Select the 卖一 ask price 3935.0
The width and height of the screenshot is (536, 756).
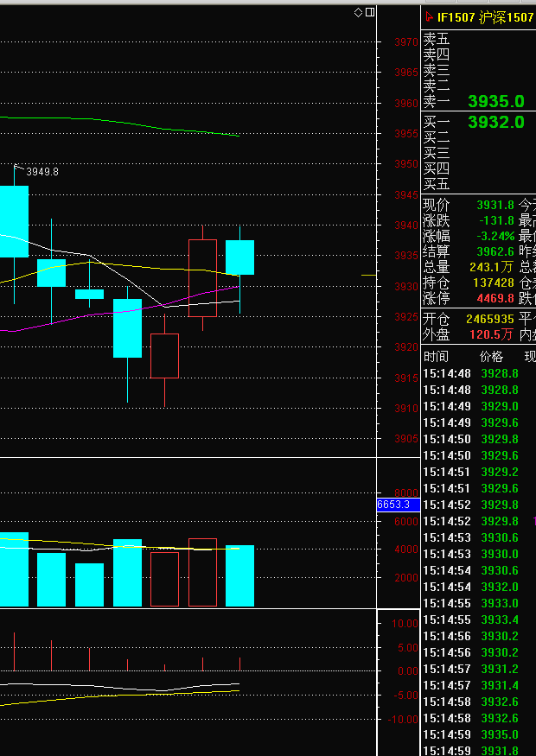[x=495, y=102]
